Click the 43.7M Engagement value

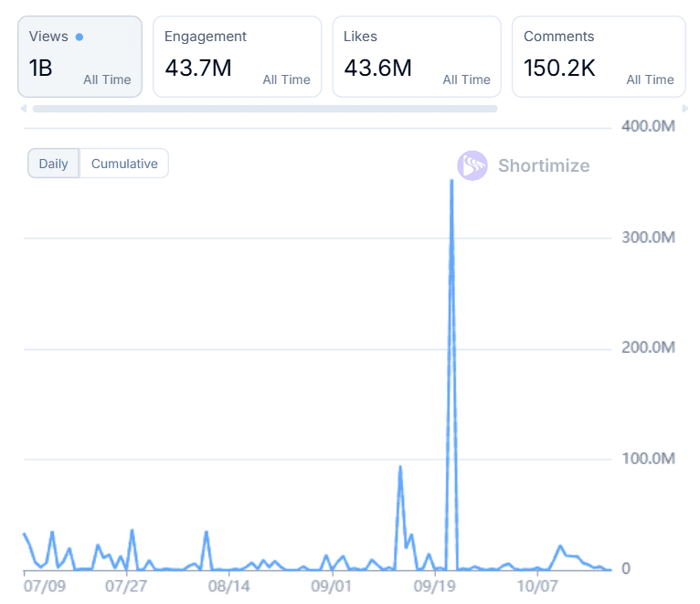[x=197, y=67]
